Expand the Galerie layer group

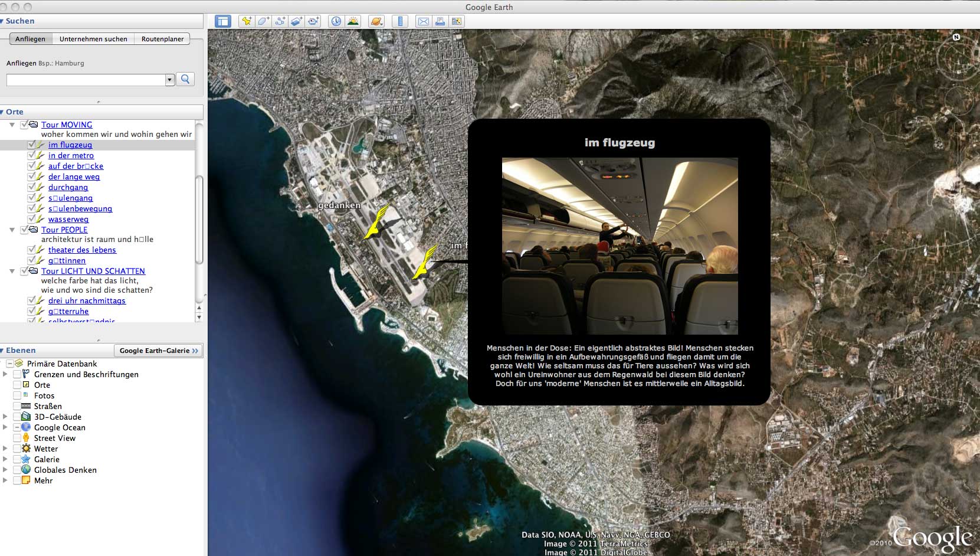5,459
